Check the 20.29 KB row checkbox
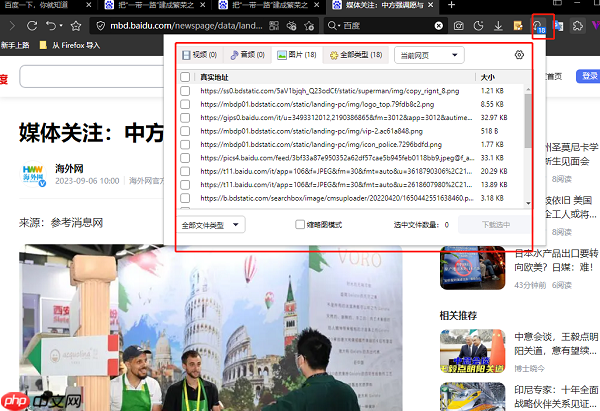This screenshot has width=600, height=411. click(185, 171)
